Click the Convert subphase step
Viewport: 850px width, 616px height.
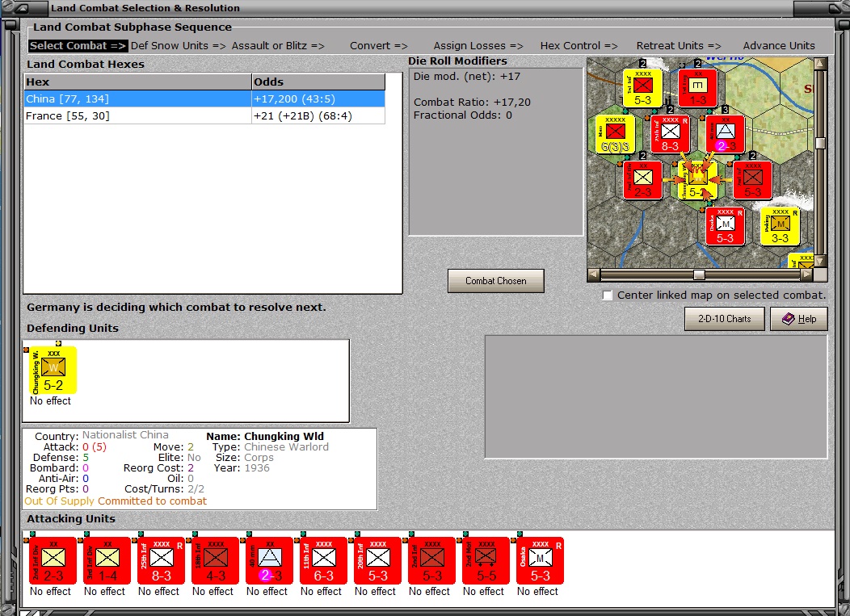coord(378,45)
